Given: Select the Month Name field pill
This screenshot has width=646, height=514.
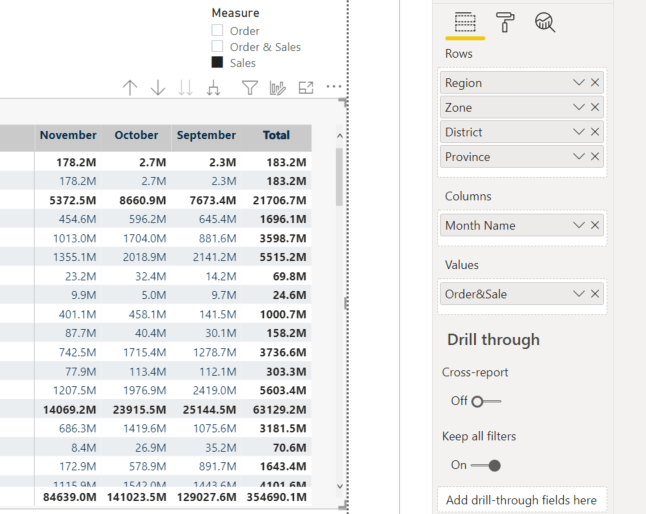Looking at the screenshot, I should click(x=522, y=225).
